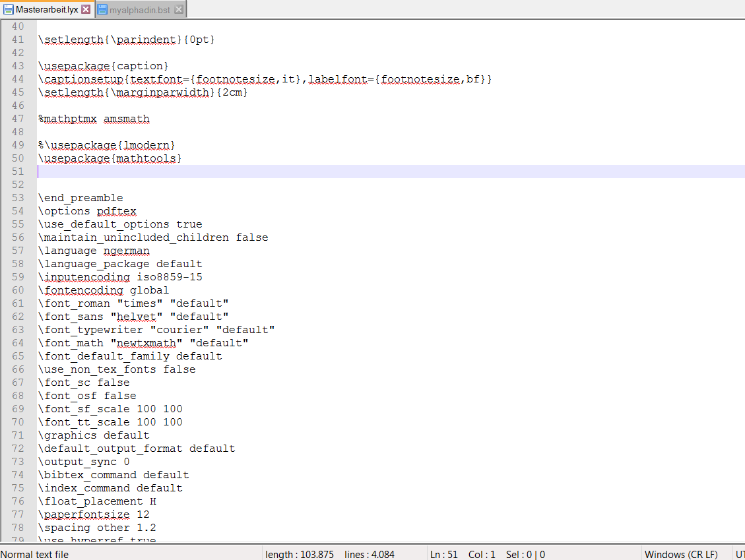Place cursor in the empty highlighted line 51
Viewport: 745px width, 560px height.
tap(264, 171)
